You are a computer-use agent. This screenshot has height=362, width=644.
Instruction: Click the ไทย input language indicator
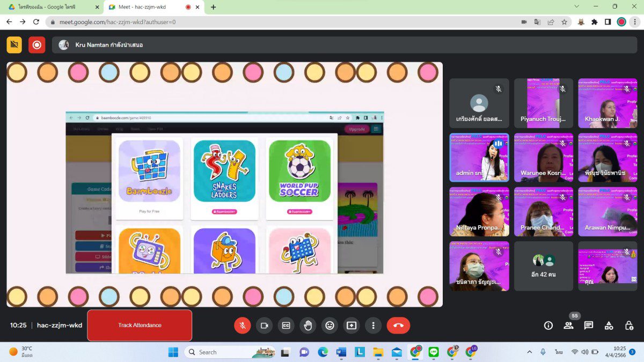coord(559,352)
